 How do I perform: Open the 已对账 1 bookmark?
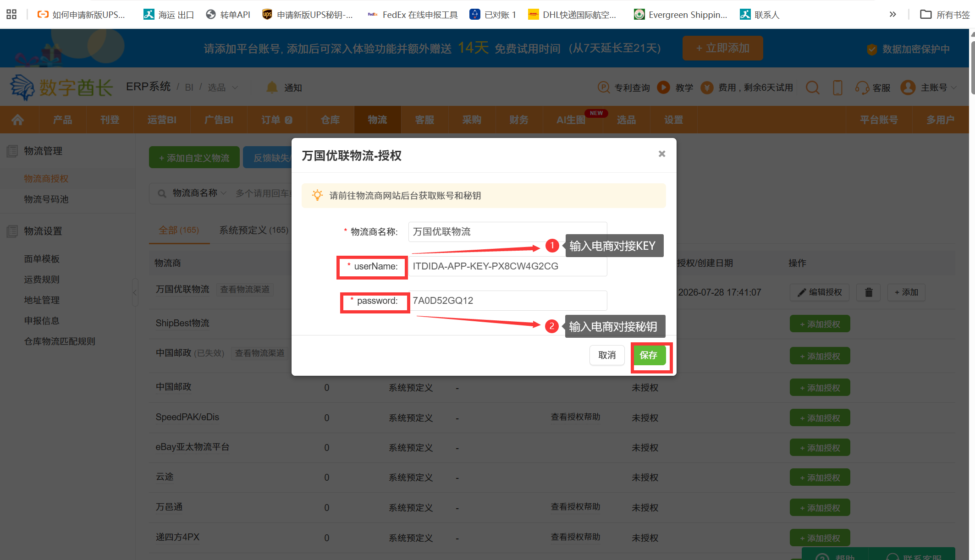(493, 15)
